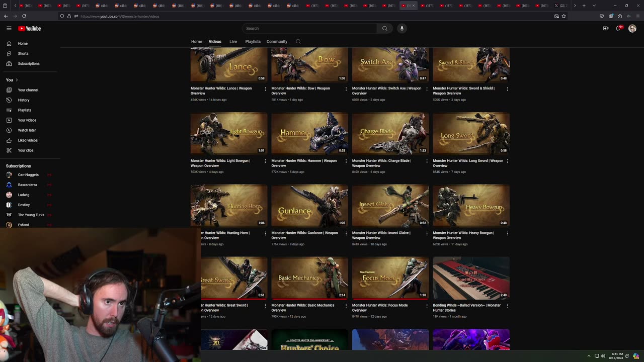The image size is (644, 362).
Task: Open the Create video button
Action: tap(606, 29)
